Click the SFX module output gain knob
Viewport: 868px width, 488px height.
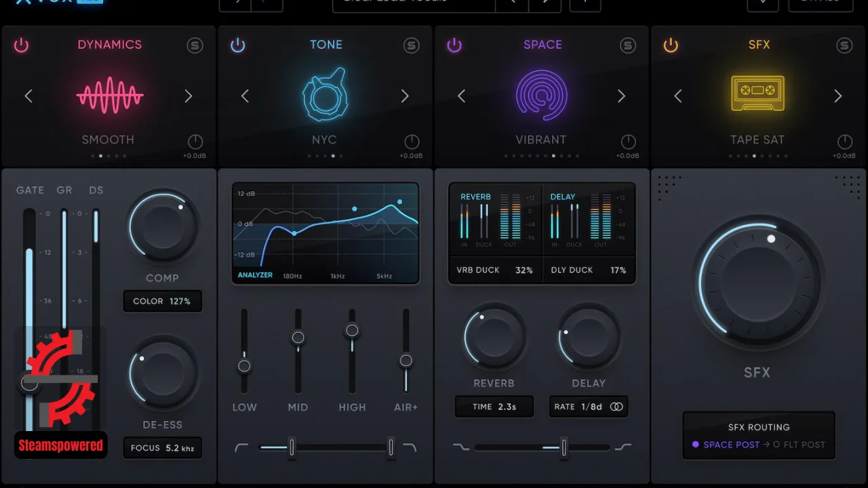tap(845, 142)
